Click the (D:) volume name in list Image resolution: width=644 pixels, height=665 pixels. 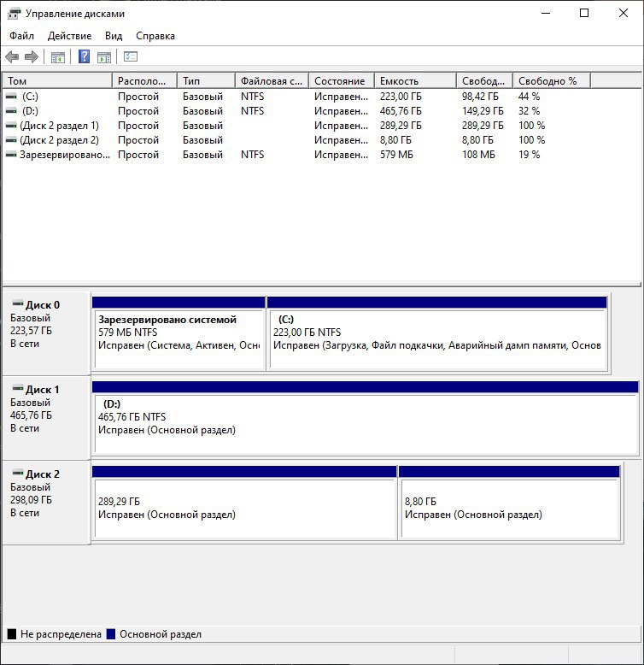point(30,111)
